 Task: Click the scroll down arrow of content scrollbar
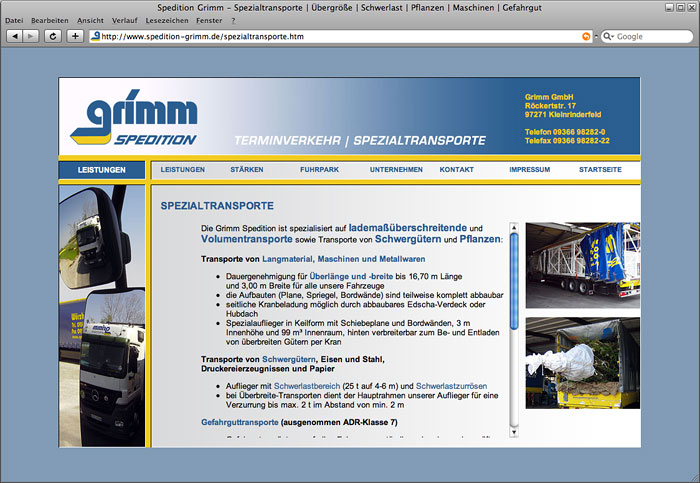(514, 432)
